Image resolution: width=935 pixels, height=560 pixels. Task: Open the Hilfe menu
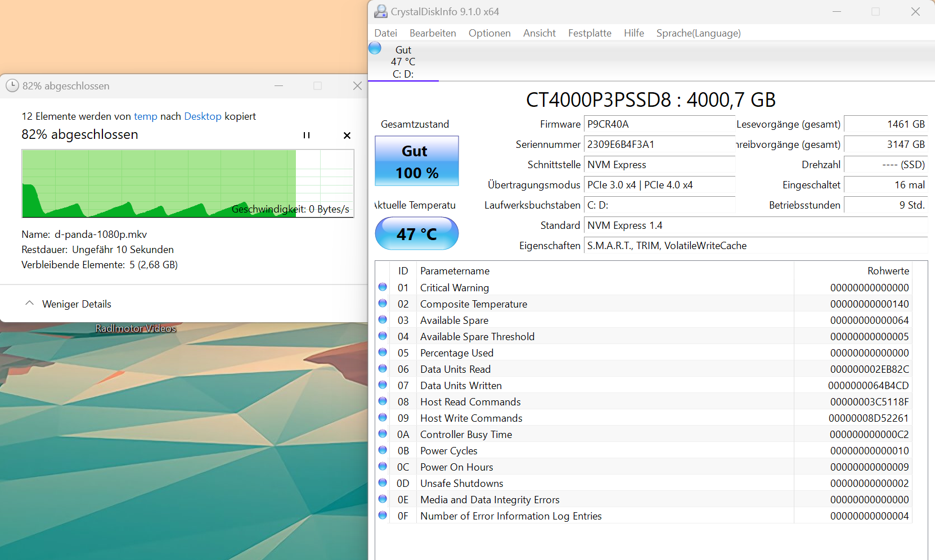point(633,33)
